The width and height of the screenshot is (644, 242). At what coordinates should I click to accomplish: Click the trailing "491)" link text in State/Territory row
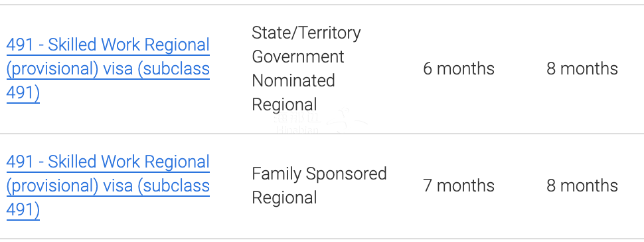23,93
